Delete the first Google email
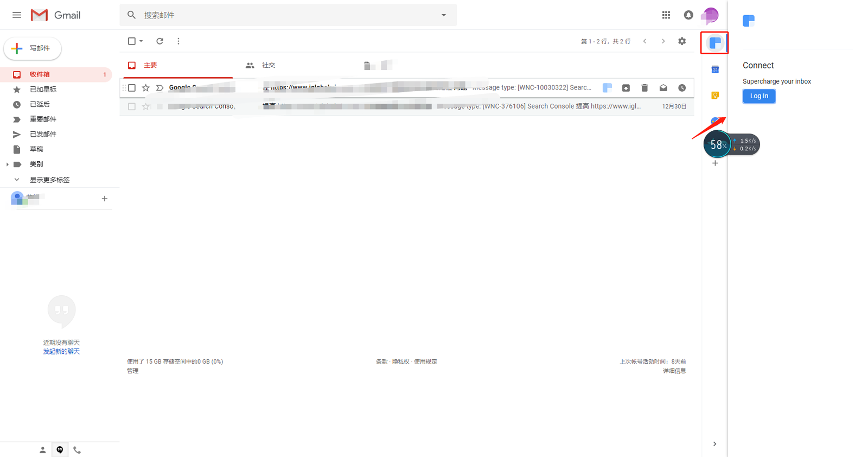 [x=644, y=88]
